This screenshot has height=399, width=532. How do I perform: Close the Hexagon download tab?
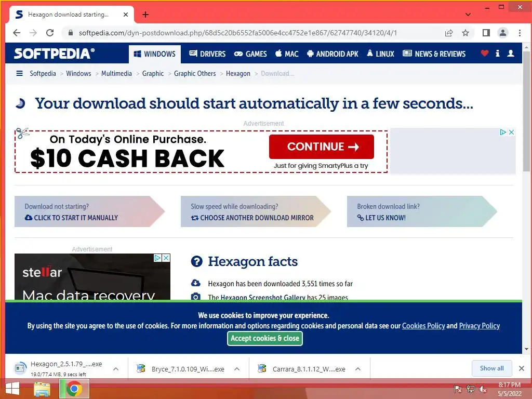[126, 15]
